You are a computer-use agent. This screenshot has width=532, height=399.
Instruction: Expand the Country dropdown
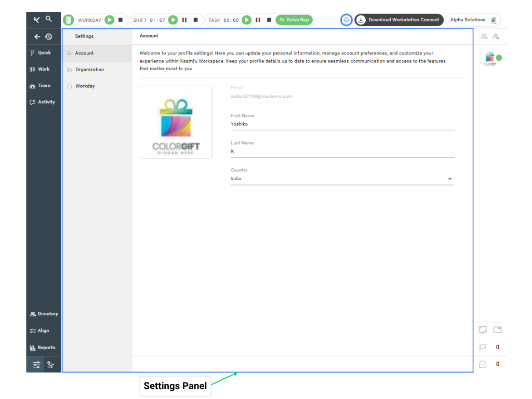450,179
